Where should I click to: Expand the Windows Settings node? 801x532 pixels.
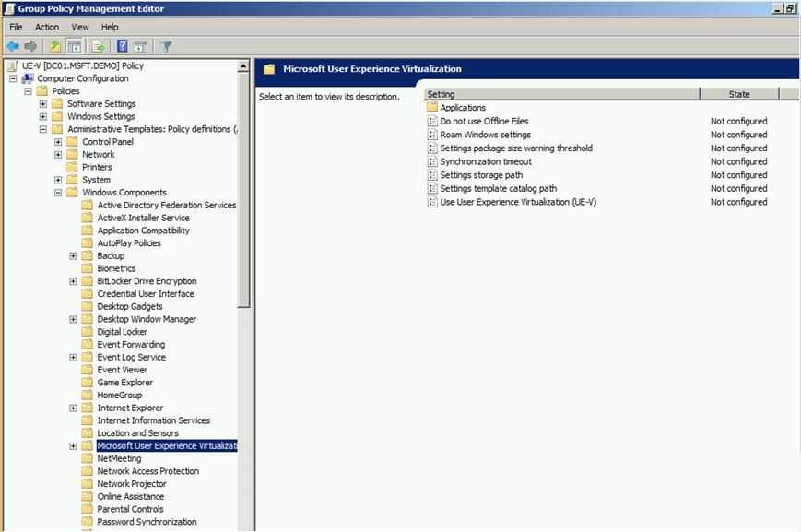point(43,116)
